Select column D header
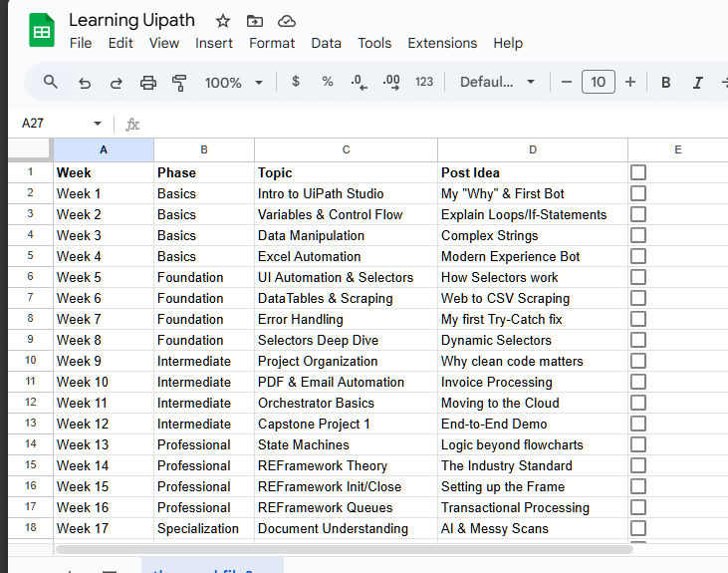Viewport: 728px width, 573px height. (x=533, y=149)
